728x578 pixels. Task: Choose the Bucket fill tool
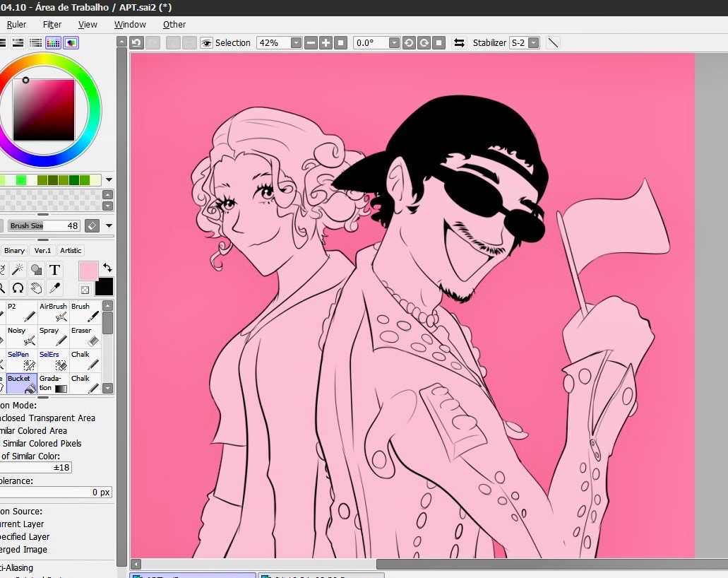(x=21, y=384)
